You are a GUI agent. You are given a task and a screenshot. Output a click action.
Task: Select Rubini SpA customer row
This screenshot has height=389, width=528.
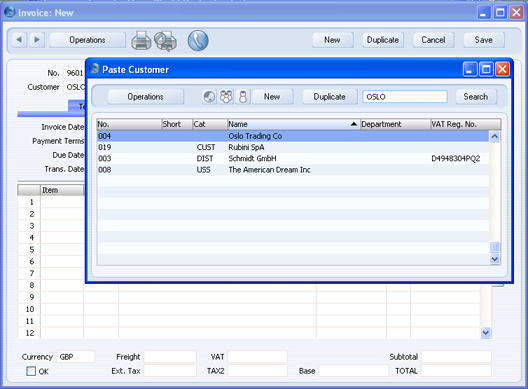coord(293,147)
